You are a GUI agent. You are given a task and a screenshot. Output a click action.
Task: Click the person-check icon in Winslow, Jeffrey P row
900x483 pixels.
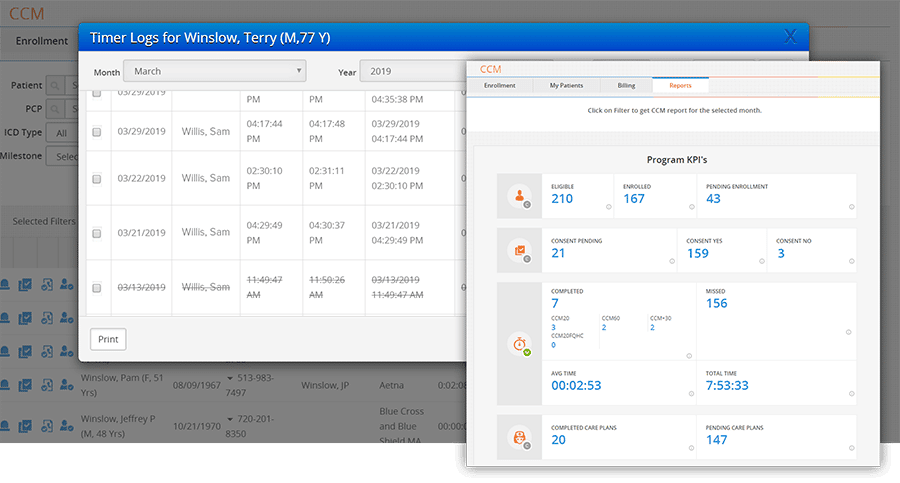click(67, 426)
